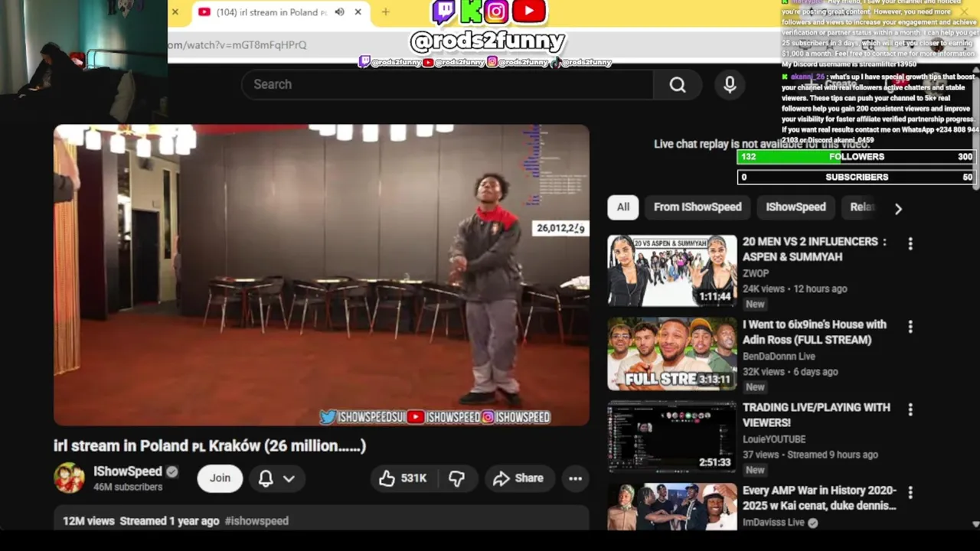This screenshot has height=551, width=980.
Task: Open the LouieYOUTUBE channel link
Action: point(774,439)
